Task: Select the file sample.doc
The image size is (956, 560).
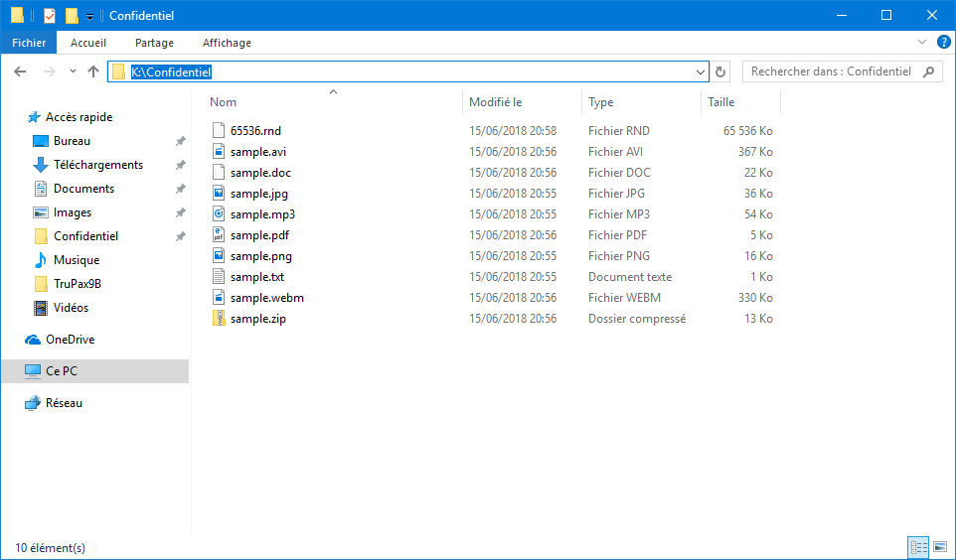Action: point(260,173)
